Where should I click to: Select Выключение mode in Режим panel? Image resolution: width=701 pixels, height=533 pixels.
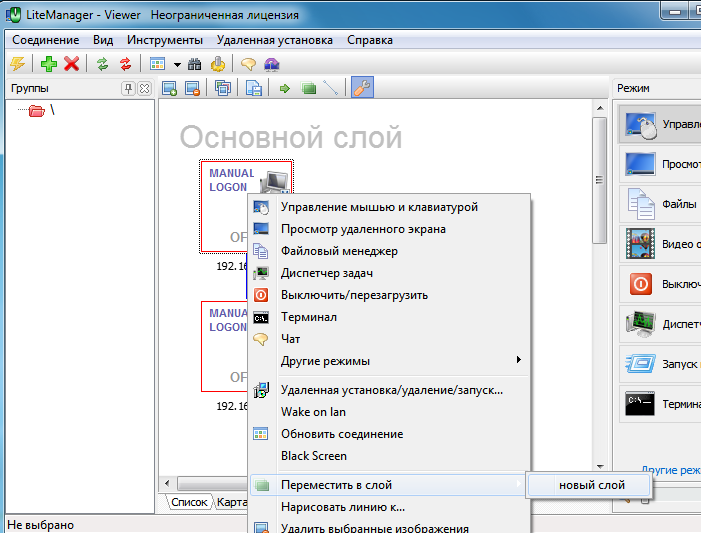click(x=660, y=284)
